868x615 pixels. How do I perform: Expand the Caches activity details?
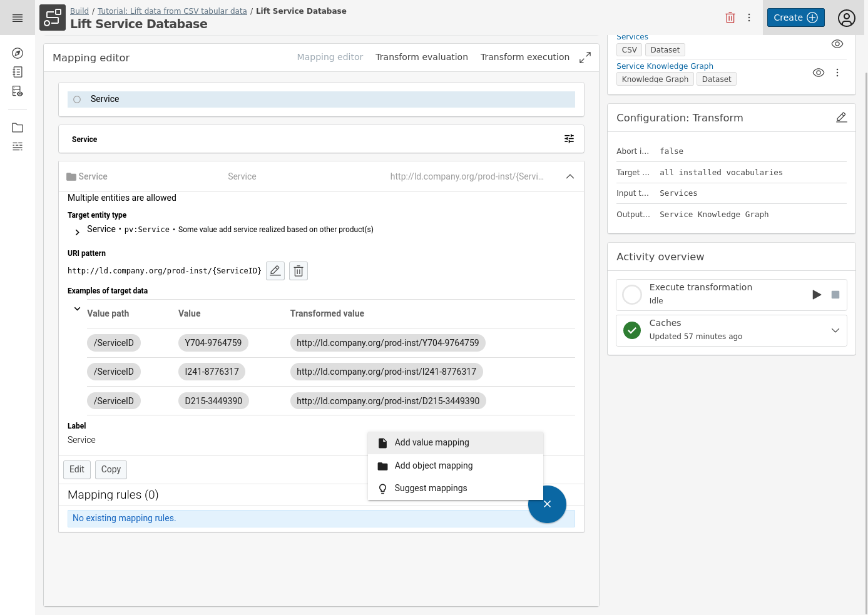pyautogui.click(x=835, y=330)
